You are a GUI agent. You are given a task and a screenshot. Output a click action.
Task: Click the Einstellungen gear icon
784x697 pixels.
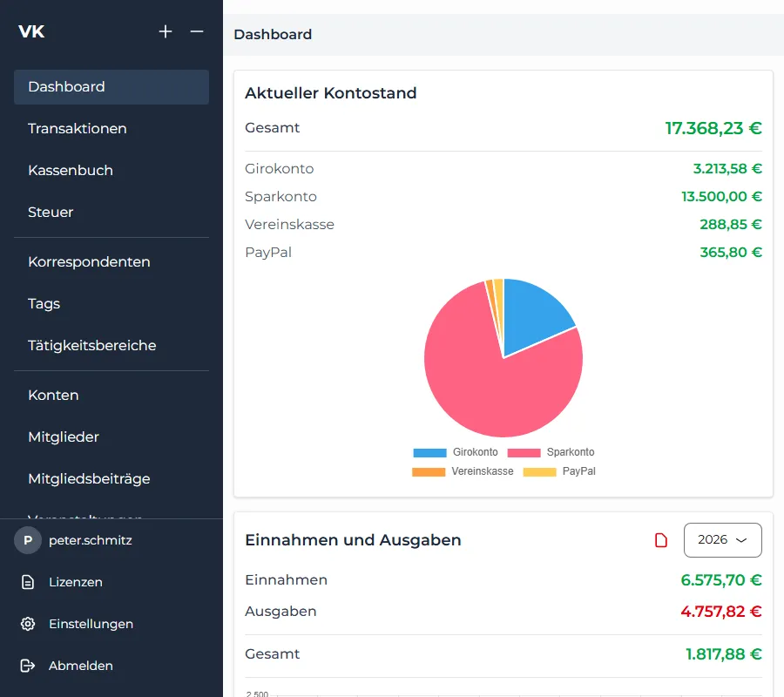tap(28, 624)
